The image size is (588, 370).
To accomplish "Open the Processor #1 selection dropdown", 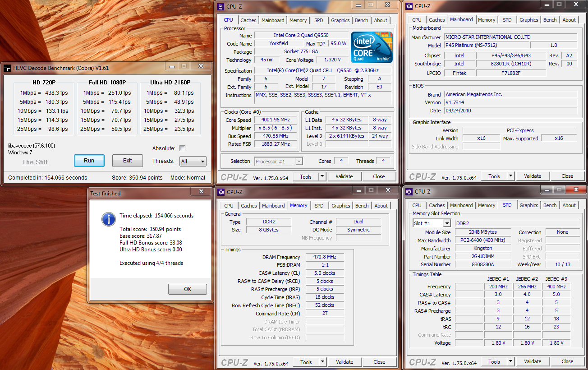I will tap(278, 161).
